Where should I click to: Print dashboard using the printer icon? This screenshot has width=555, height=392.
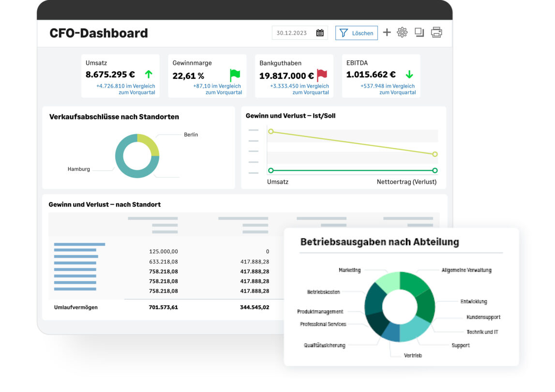436,32
